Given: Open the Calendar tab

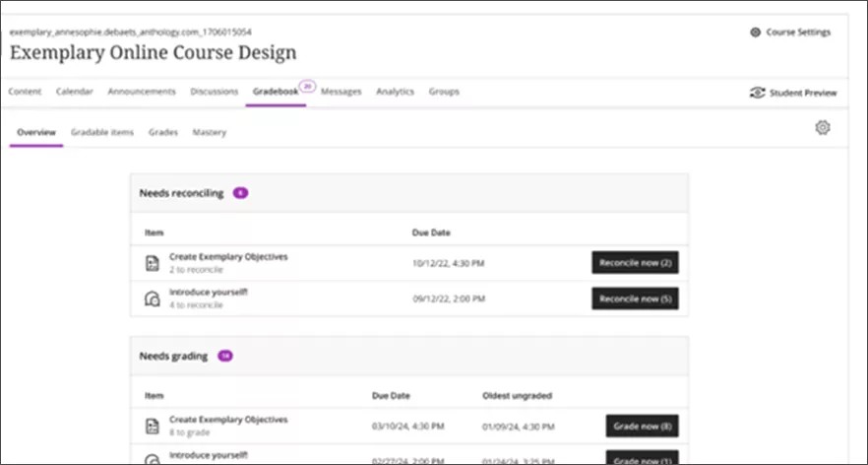Looking at the screenshot, I should tap(75, 92).
